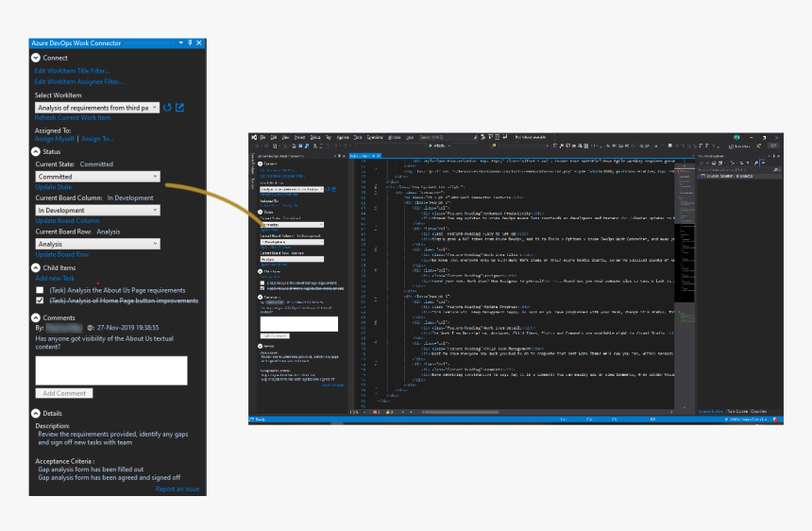Click the code minimap scroll area
Screen dimensions: 812x531
pyautogui.click(x=685, y=285)
